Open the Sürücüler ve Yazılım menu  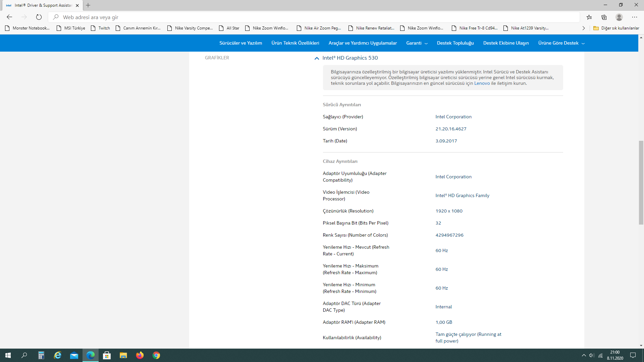point(240,43)
